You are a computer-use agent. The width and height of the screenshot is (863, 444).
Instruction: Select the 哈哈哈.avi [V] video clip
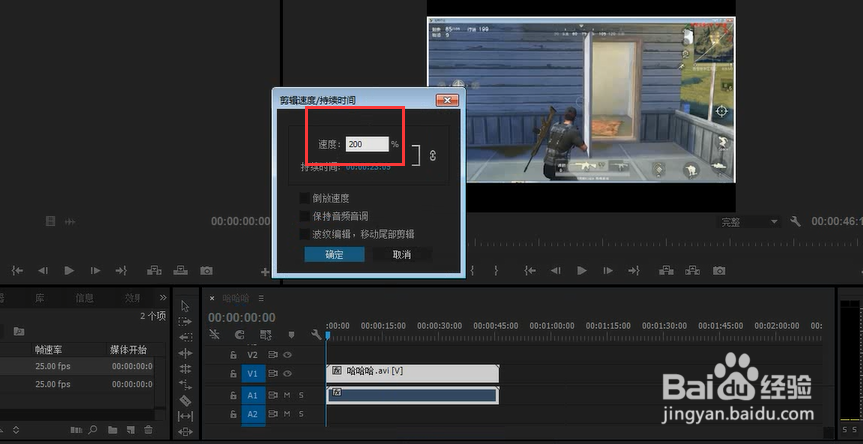413,372
